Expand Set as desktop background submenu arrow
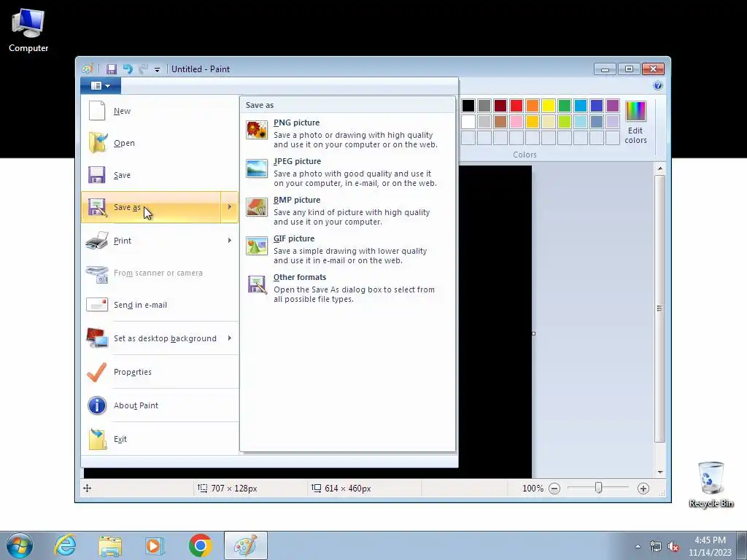The width and height of the screenshot is (747, 560). [x=230, y=338]
